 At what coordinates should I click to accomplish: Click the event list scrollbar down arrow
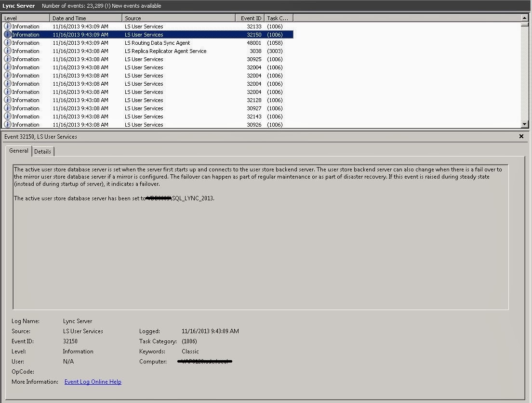pyautogui.click(x=525, y=124)
